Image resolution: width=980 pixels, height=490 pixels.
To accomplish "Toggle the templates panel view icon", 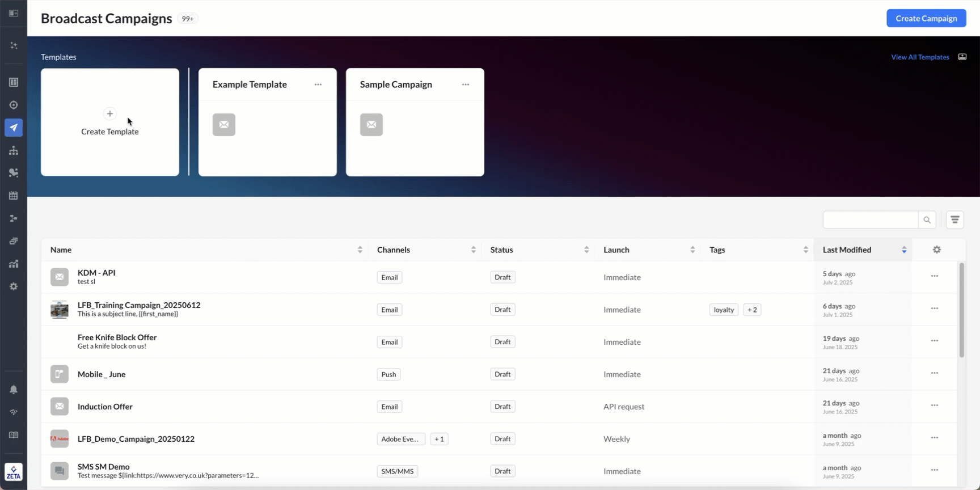I will (962, 57).
